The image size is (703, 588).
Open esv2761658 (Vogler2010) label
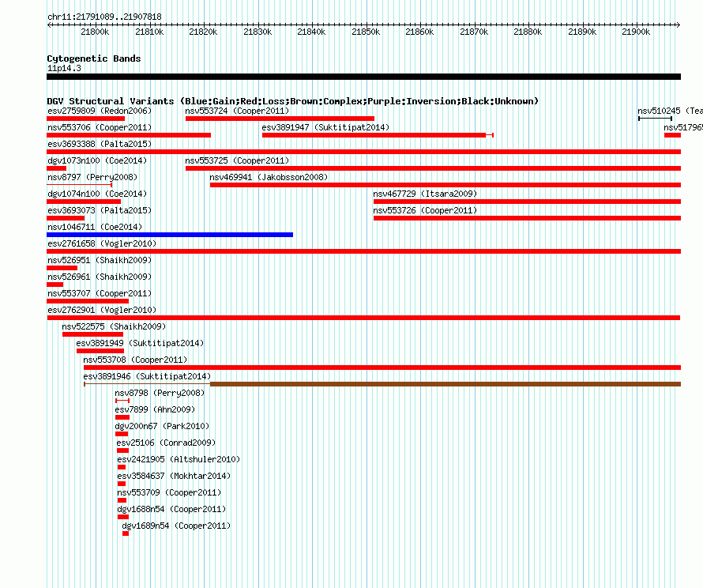[x=102, y=243]
